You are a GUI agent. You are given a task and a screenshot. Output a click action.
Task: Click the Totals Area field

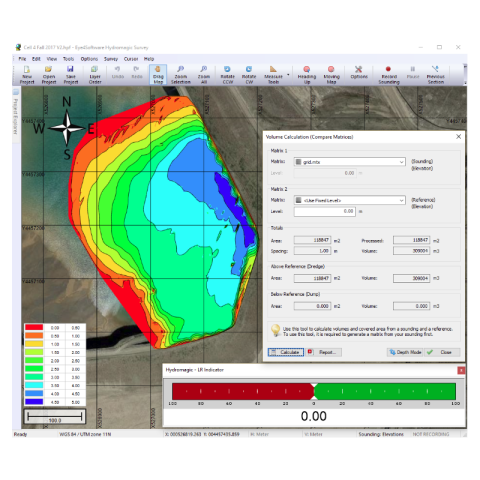point(312,240)
